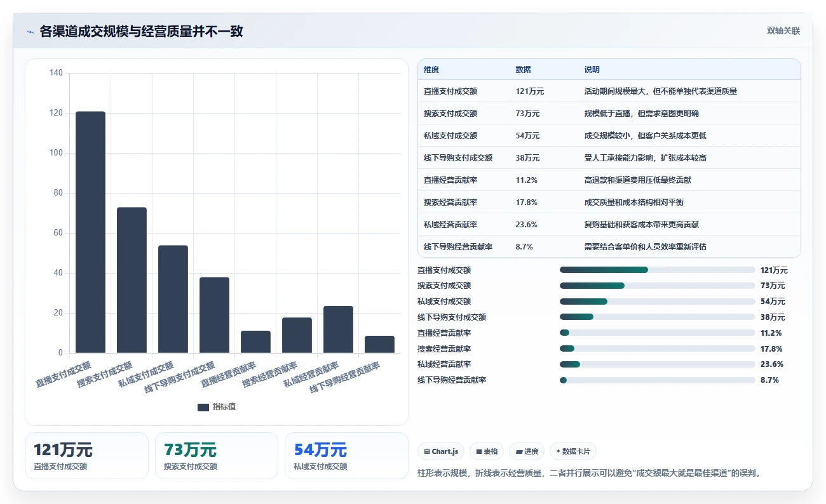Click the lightning icon beside the title
Image resolution: width=826 pixels, height=504 pixels.
30,32
